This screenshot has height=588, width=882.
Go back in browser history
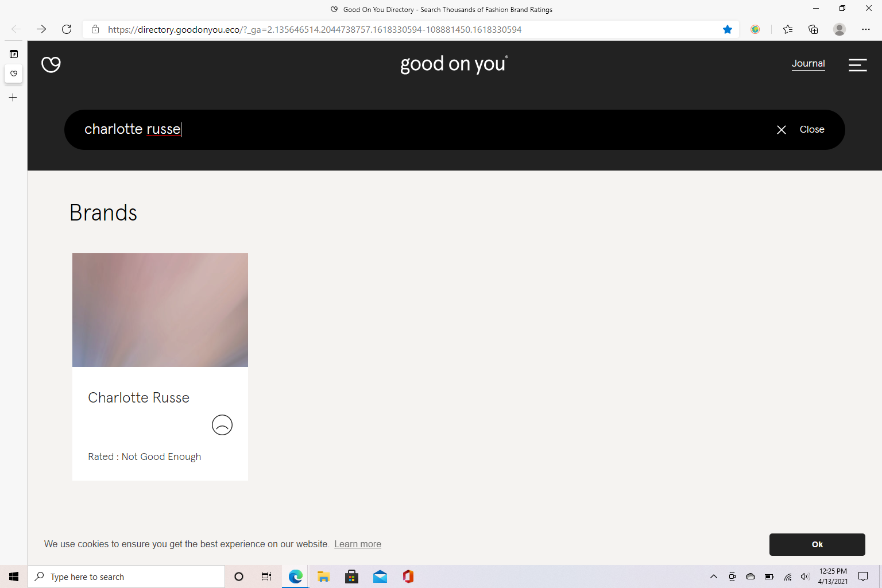pos(16,29)
